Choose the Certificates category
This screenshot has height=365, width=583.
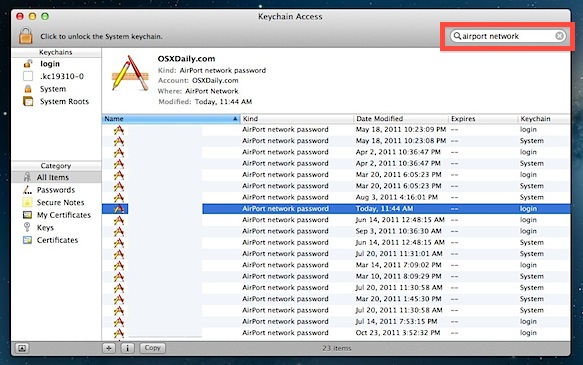(x=56, y=240)
